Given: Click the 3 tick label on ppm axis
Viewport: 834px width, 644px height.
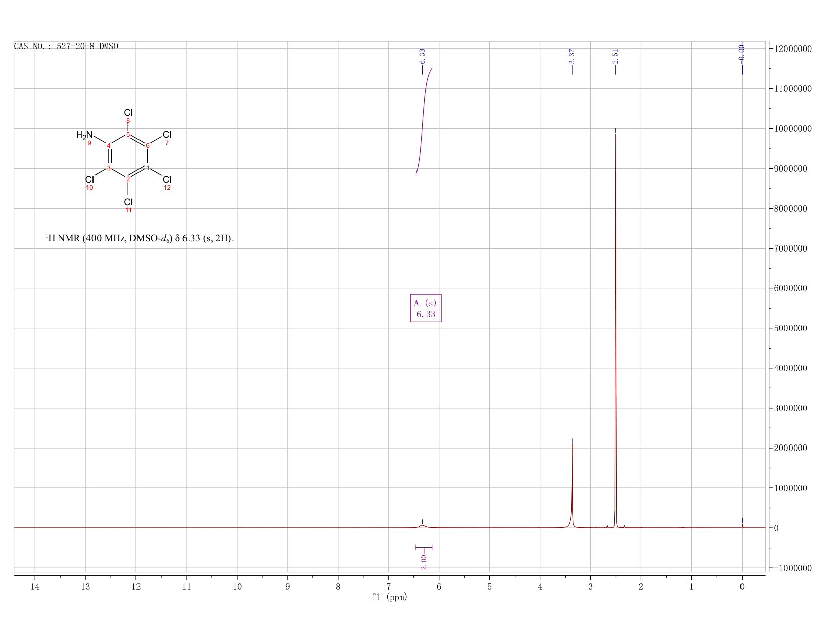Looking at the screenshot, I should pyautogui.click(x=590, y=586).
